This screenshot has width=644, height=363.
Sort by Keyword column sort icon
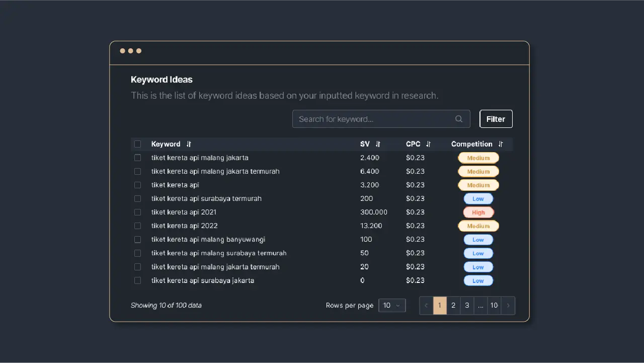coord(189,144)
